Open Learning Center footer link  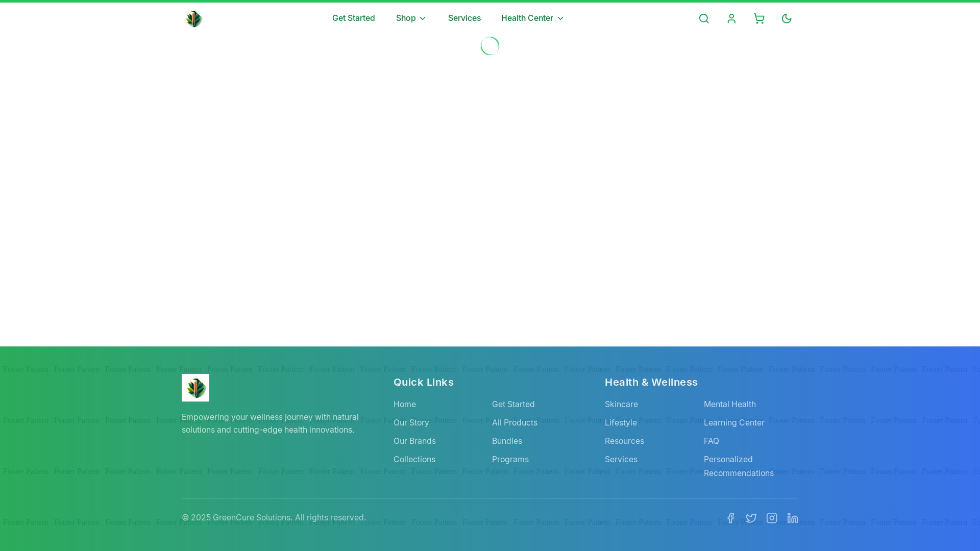point(734,422)
